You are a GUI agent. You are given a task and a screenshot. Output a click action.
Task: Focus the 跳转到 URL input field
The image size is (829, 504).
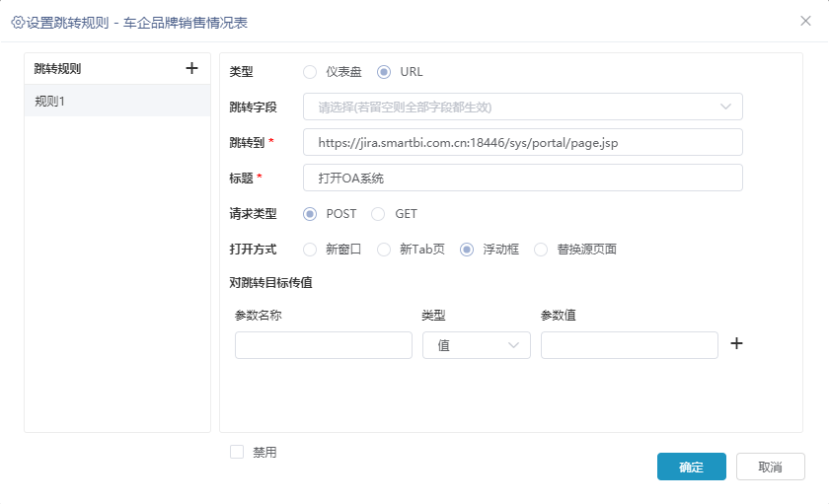[x=523, y=142]
